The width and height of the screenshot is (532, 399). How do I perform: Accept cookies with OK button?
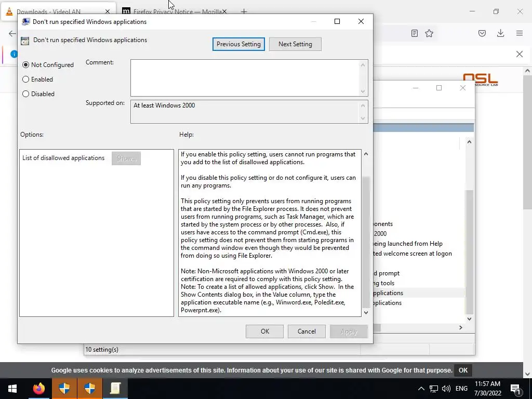(463, 370)
